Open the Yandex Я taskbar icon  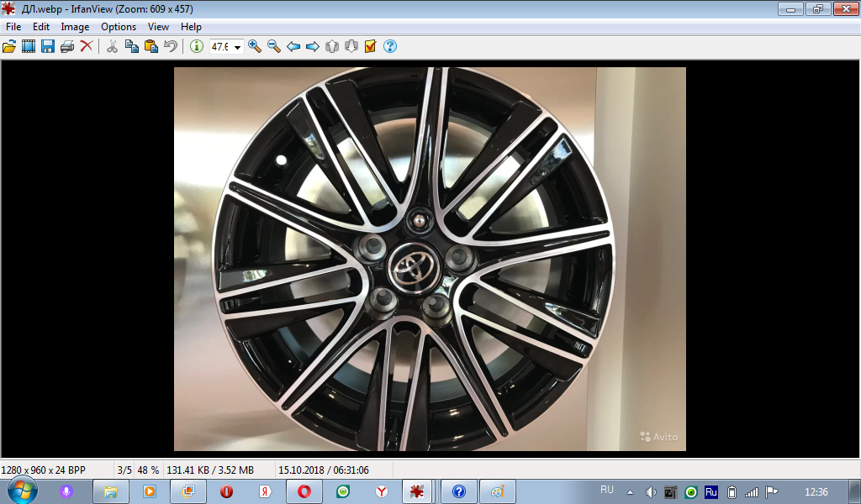point(265,491)
